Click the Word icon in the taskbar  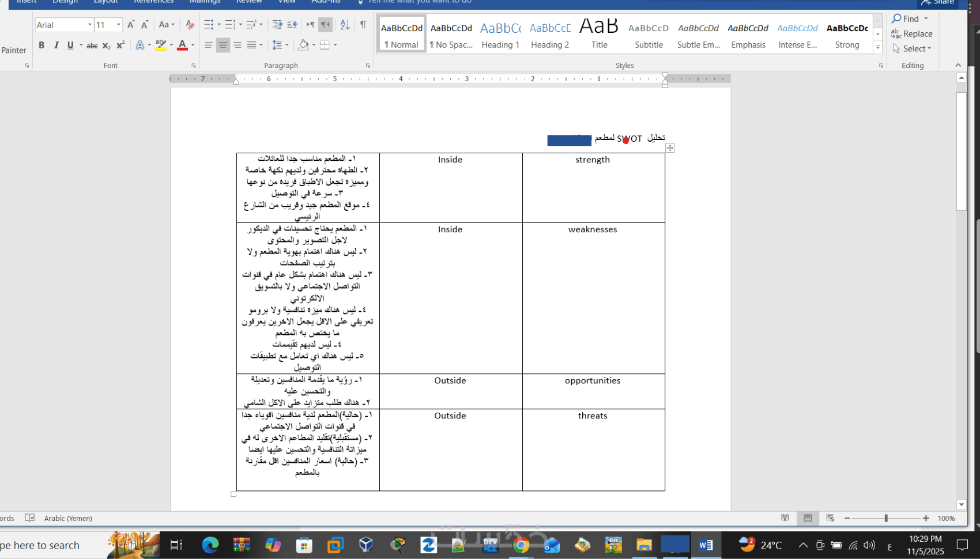[x=706, y=545]
